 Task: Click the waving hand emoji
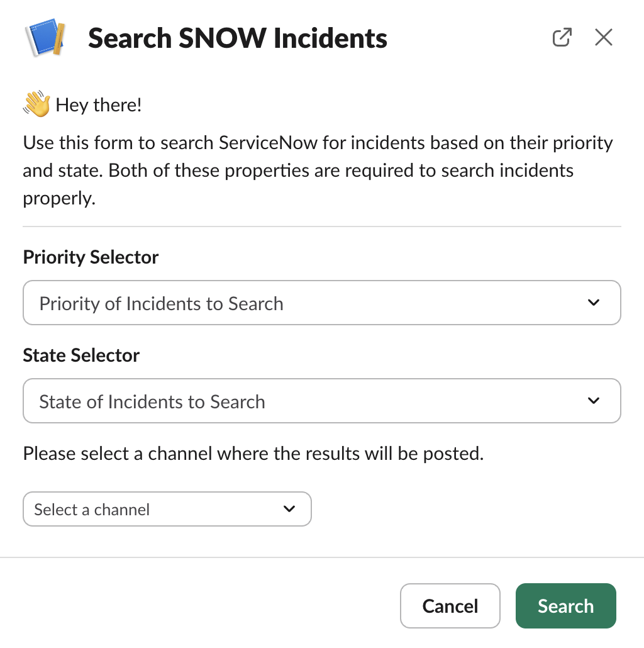coord(36,104)
